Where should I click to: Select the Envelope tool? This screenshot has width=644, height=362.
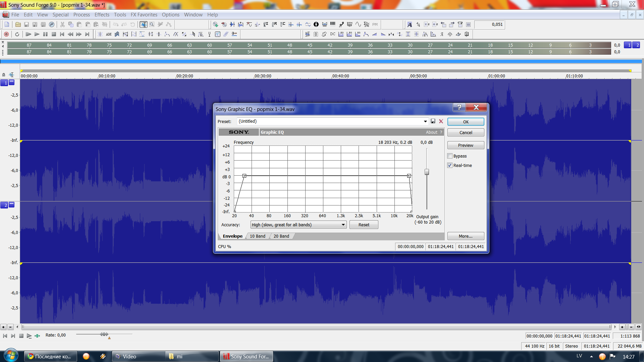coord(169,24)
